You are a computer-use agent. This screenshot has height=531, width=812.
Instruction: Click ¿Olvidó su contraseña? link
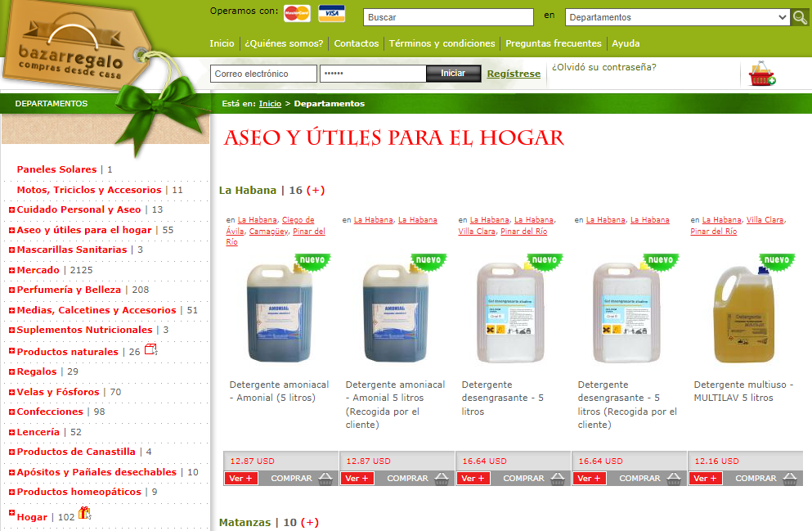603,67
